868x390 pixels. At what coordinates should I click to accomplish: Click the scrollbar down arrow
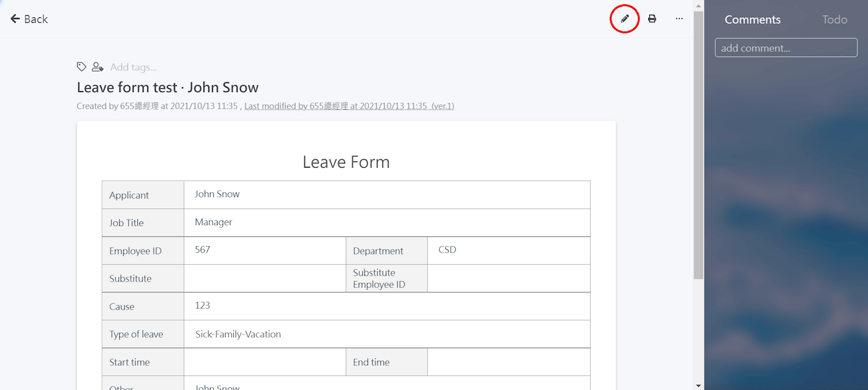pos(698,386)
